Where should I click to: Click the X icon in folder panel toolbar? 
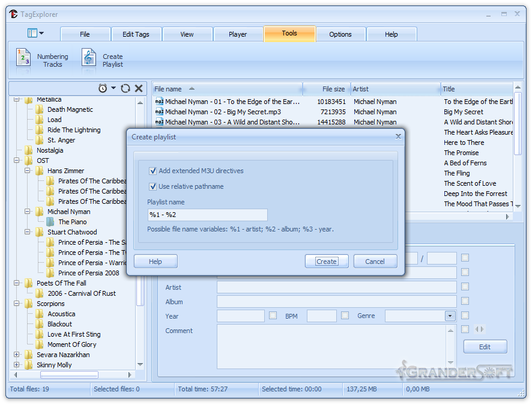click(139, 88)
